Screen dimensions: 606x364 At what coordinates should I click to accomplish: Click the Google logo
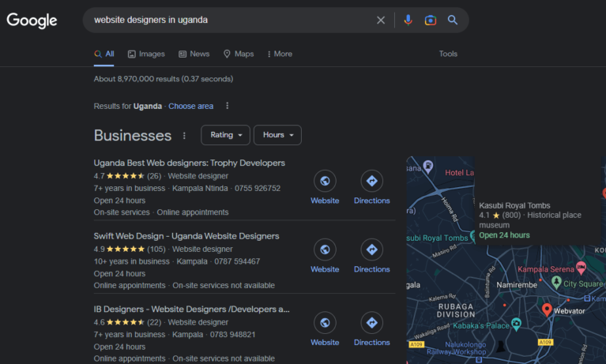click(32, 20)
